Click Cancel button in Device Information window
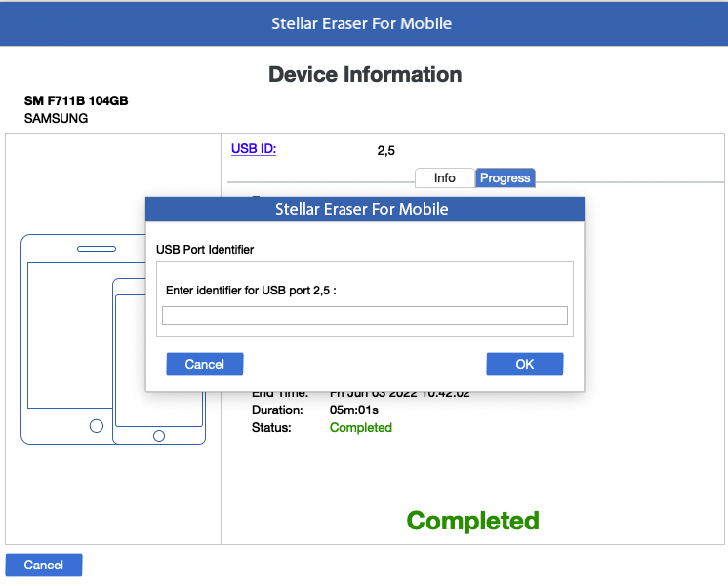The image size is (728, 586). pos(44,565)
